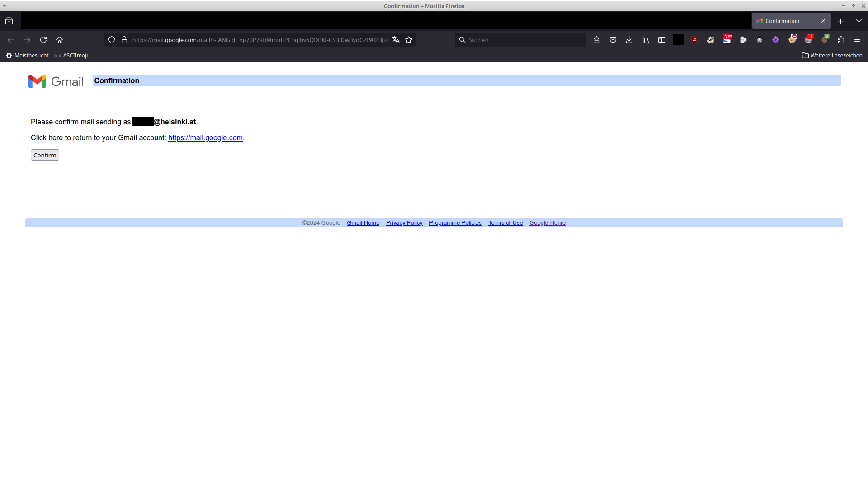Open the Downloads panel
Viewport: 868px width, 477px height.
[629, 40]
